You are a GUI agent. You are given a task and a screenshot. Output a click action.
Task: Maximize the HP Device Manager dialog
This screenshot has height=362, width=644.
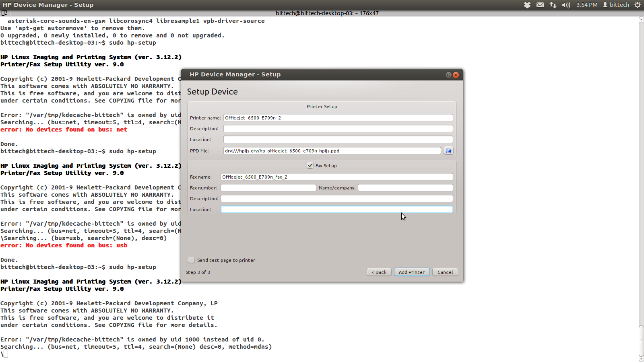click(448, 75)
